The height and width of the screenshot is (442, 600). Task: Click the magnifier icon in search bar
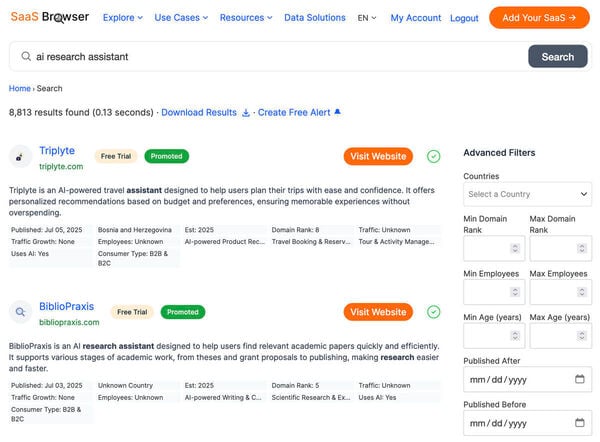tap(26, 57)
